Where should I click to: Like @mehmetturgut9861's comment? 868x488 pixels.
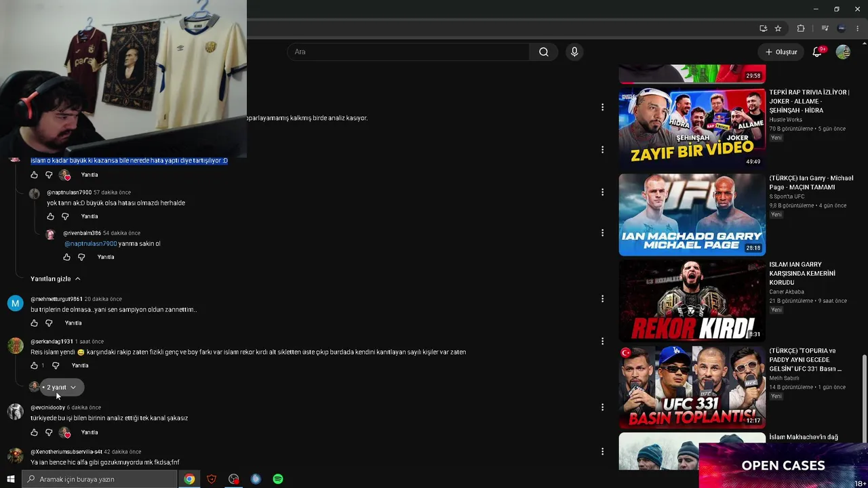pyautogui.click(x=34, y=323)
